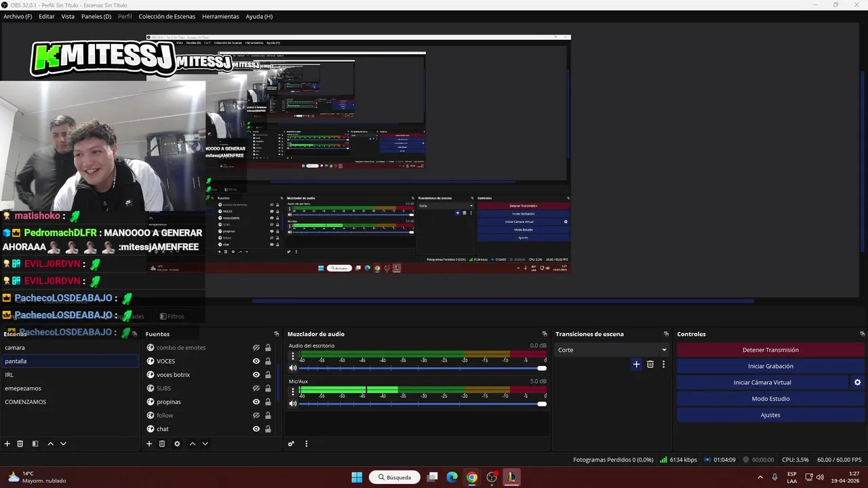Adjust Audio del escritorio volume slider
Screen dimensions: 868x488
coord(422,368)
